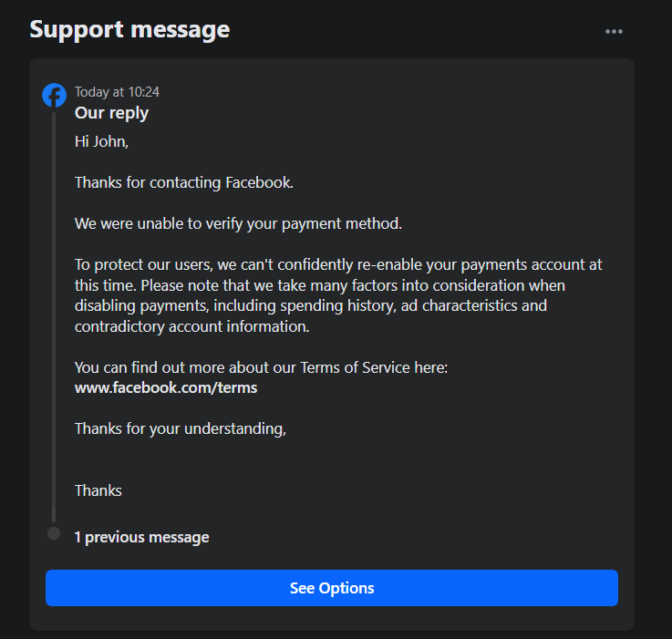
Task: Expand the 1 previous message entry
Action: (141, 537)
